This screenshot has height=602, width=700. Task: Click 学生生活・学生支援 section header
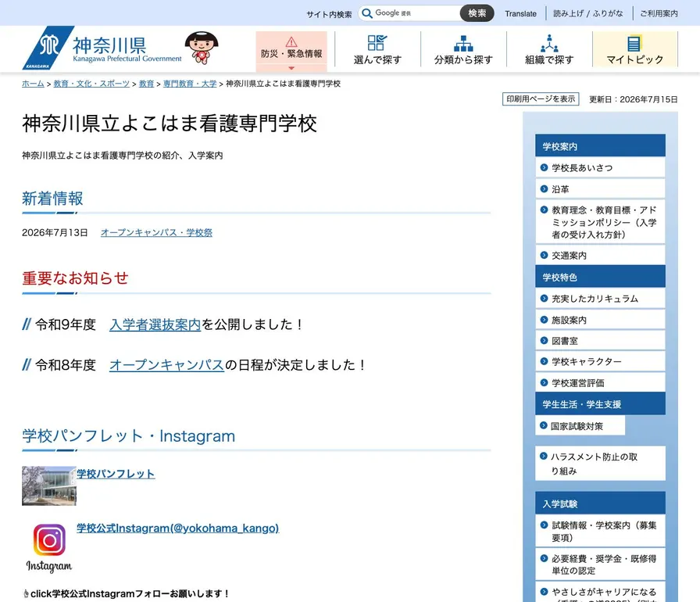[600, 404]
